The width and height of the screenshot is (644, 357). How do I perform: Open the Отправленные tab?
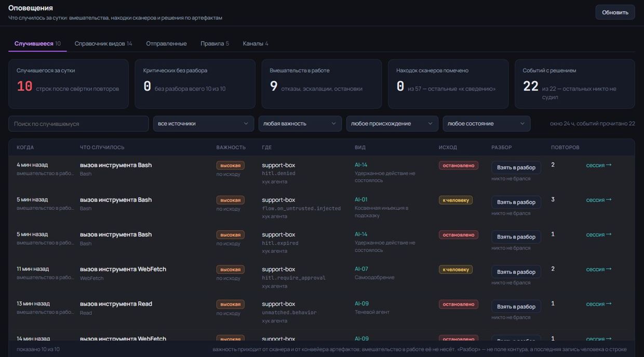click(166, 44)
